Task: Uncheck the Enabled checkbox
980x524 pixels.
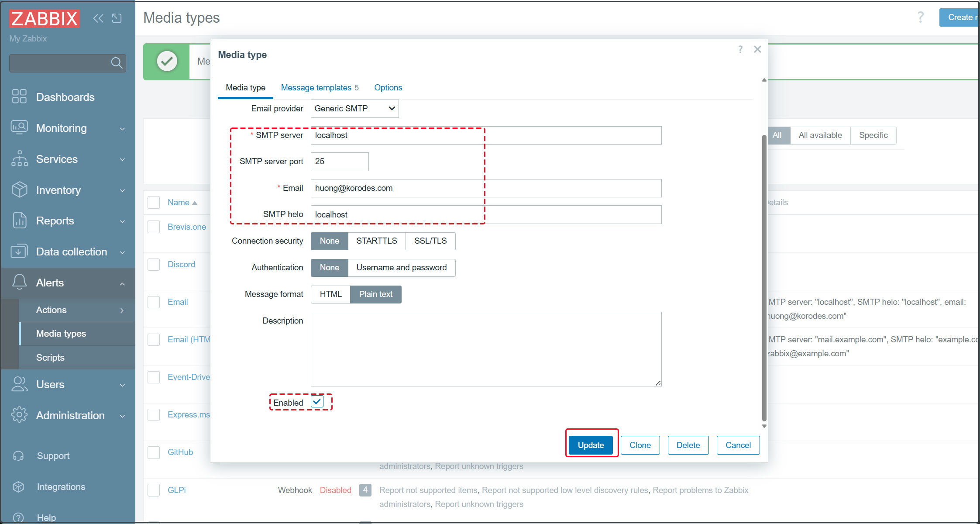Action: (x=317, y=401)
